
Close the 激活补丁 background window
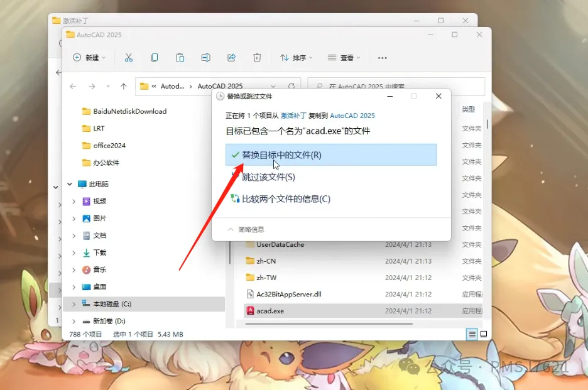[x=465, y=21]
